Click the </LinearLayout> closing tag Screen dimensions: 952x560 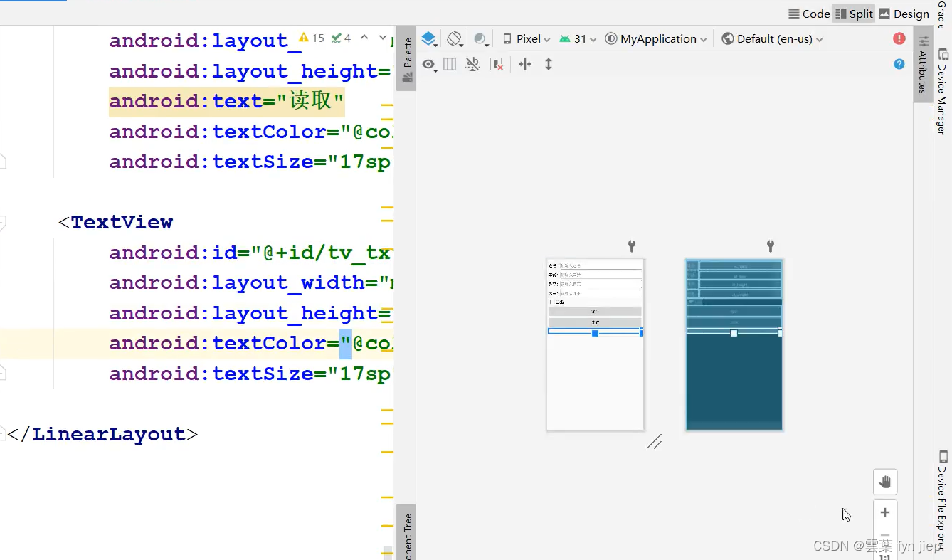point(102,434)
